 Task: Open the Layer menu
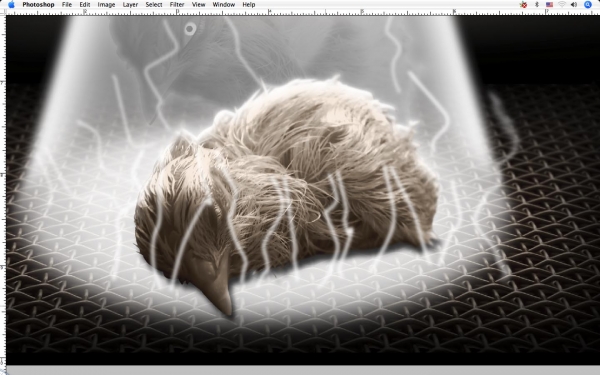point(130,5)
